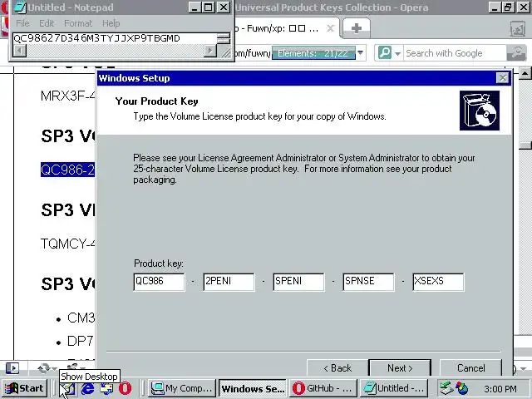Open the File menu in Notepad
The image size is (532, 399).
[x=22, y=23]
